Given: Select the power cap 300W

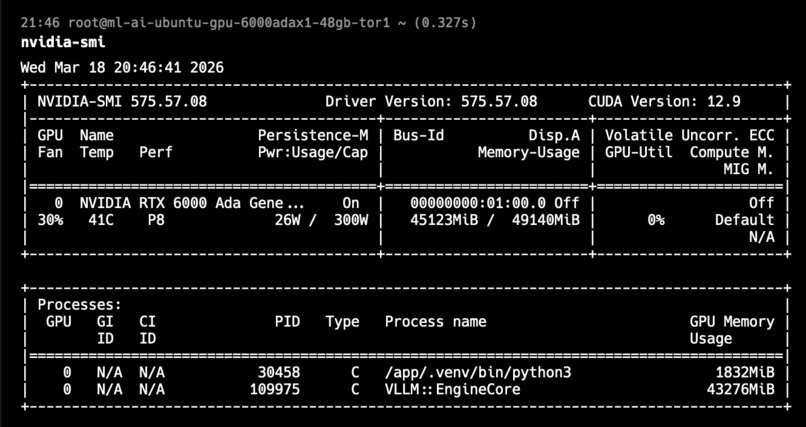Looking at the screenshot, I should point(351,220).
